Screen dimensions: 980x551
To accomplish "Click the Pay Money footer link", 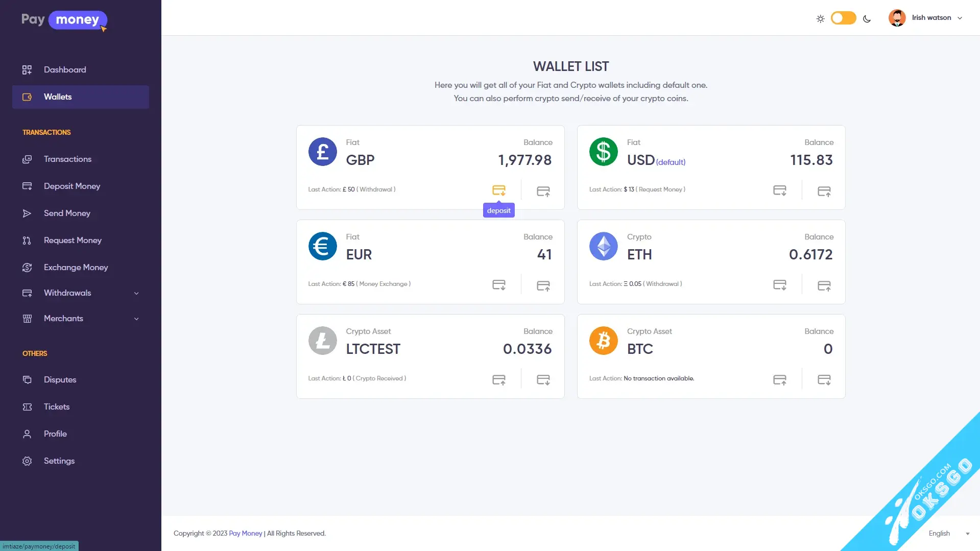I will [x=245, y=533].
